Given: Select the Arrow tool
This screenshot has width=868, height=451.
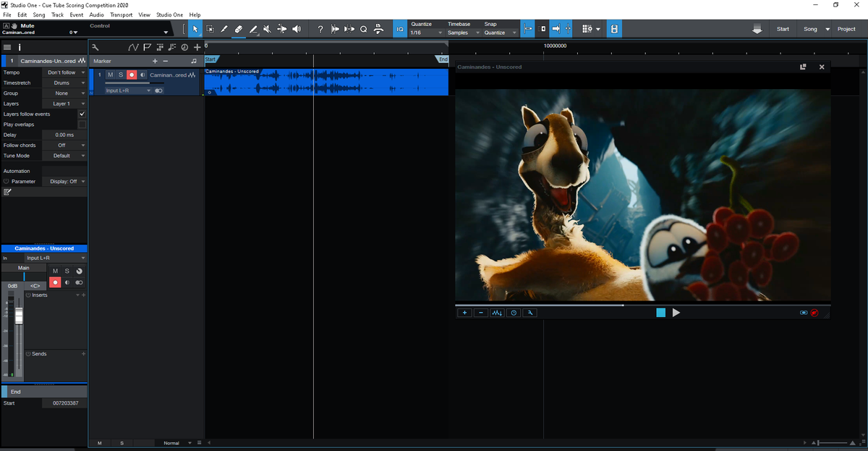Looking at the screenshot, I should point(195,29).
